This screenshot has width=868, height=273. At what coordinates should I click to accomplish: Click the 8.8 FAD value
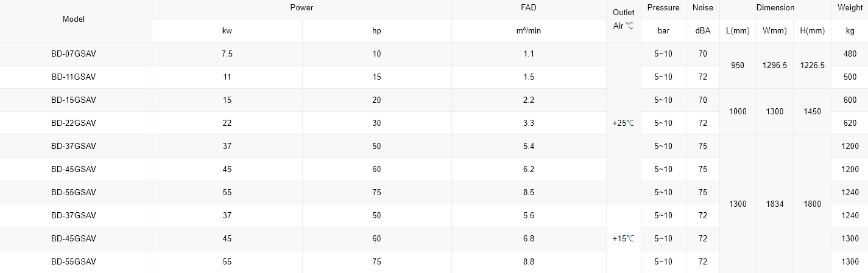click(528, 261)
